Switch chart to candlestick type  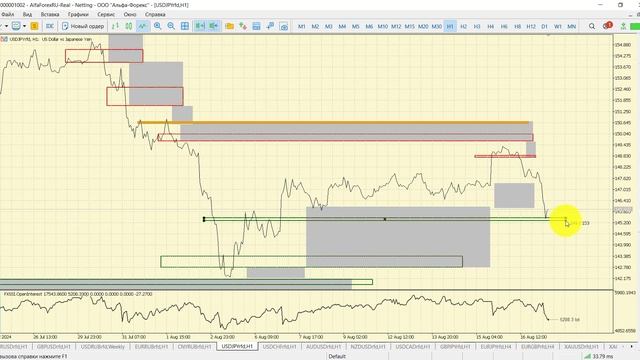(129, 26)
